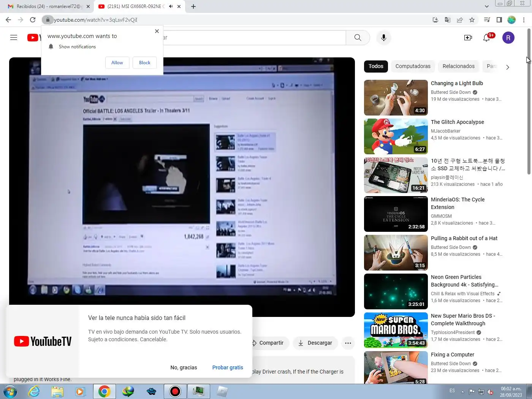Open the YouTube hamburger guide menu

pos(14,38)
